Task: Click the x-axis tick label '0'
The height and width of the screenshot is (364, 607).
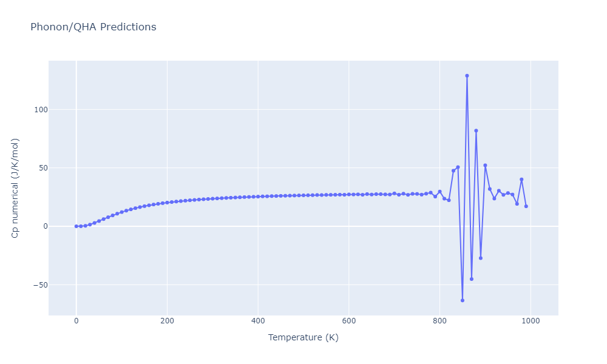Action: pyautogui.click(x=76, y=321)
